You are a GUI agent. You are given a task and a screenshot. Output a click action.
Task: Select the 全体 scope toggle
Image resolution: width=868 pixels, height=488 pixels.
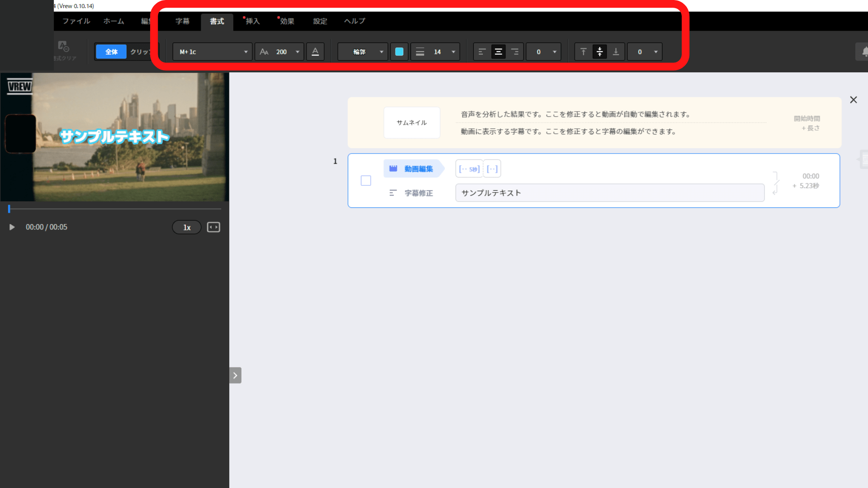(x=111, y=52)
